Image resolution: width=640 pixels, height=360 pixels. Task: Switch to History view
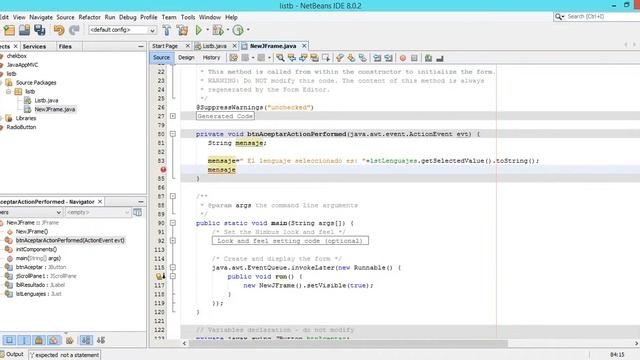pos(211,58)
